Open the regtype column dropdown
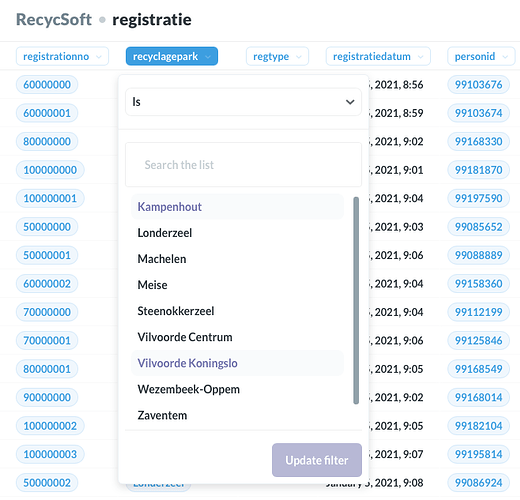Image resolution: width=520 pixels, height=500 pixels. coord(277,56)
